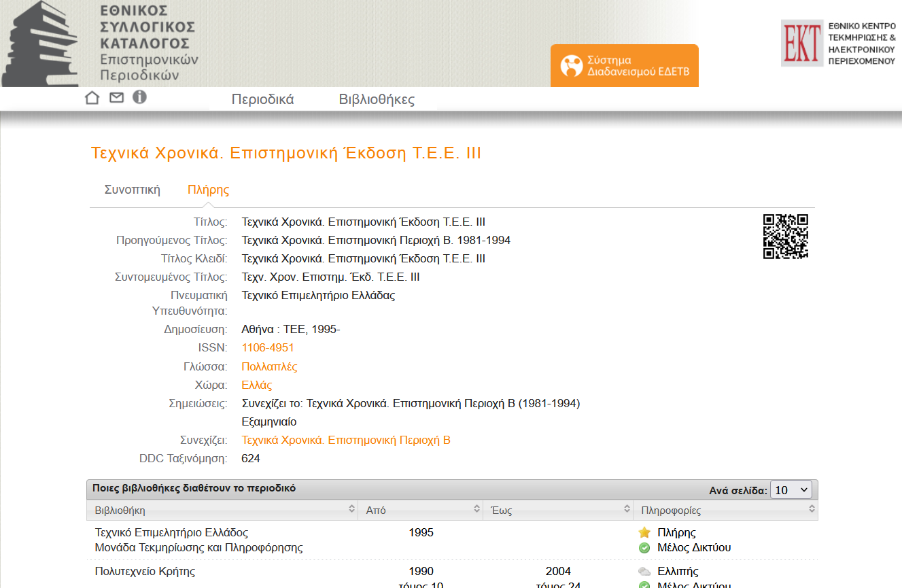Sort by the Έως column
The image size is (902, 588).
(558, 510)
